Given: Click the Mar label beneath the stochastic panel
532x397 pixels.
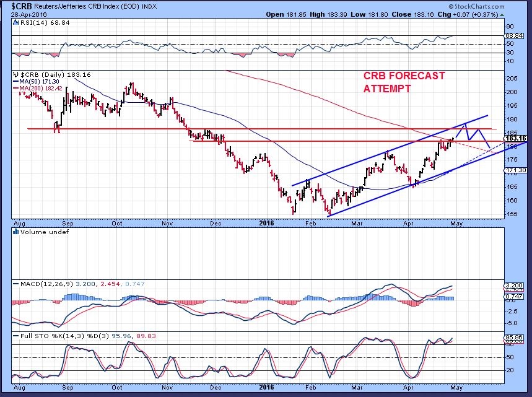Looking at the screenshot, I should pyautogui.click(x=357, y=387).
